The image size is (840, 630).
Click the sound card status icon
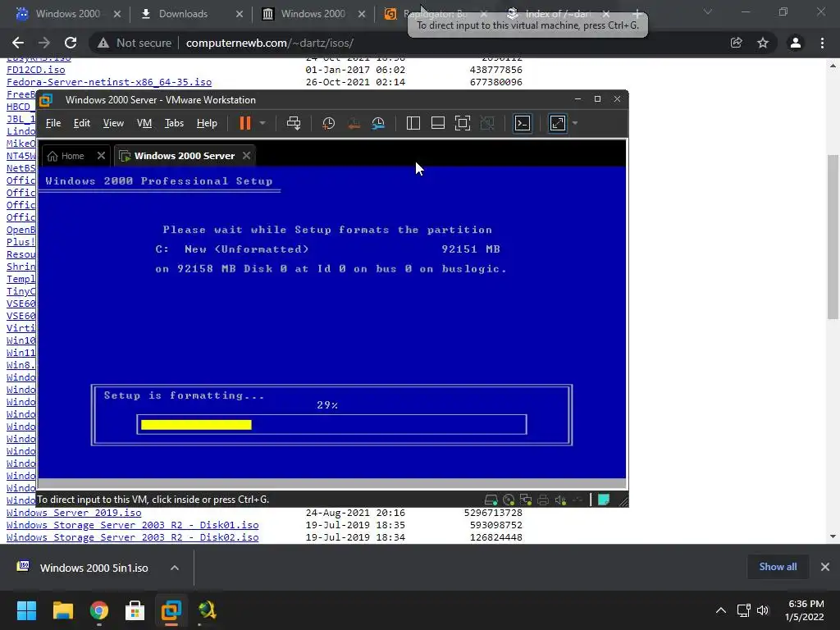pos(560,500)
